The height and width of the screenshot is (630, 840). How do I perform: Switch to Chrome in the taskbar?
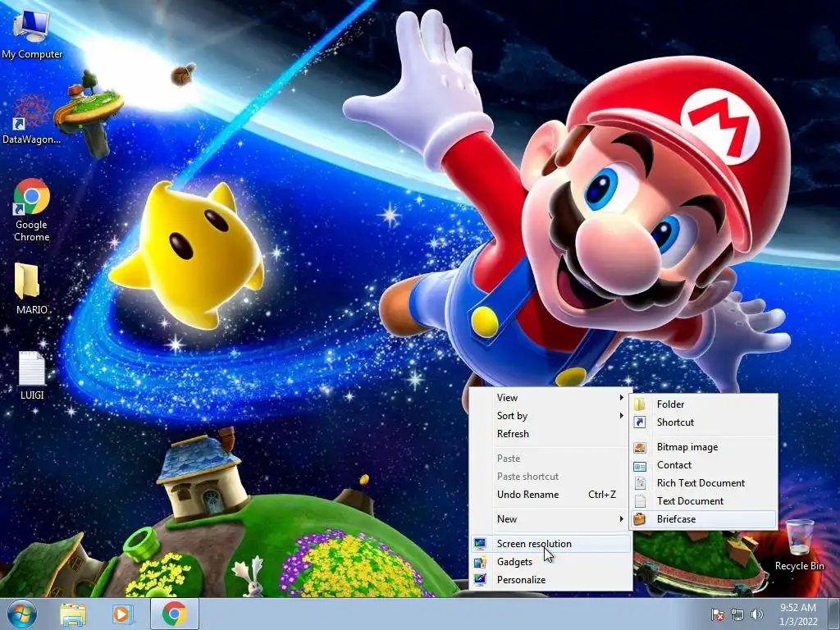174,614
